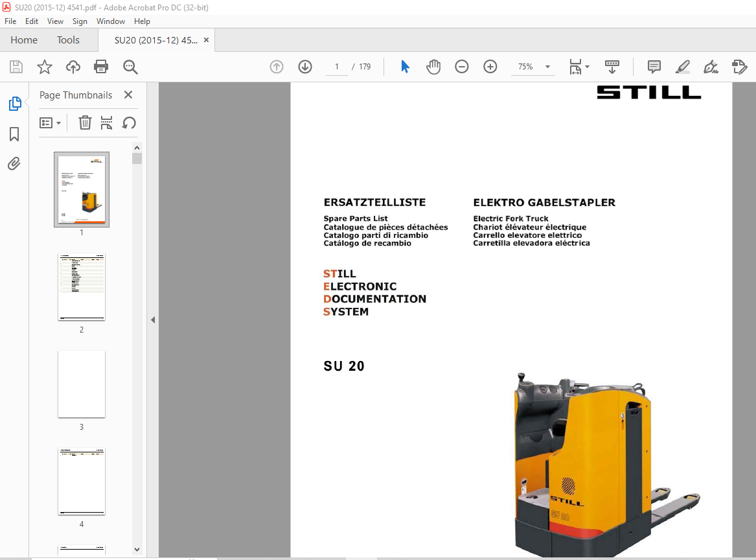Zoom out with minus icon
756x560 pixels.
coord(461,67)
